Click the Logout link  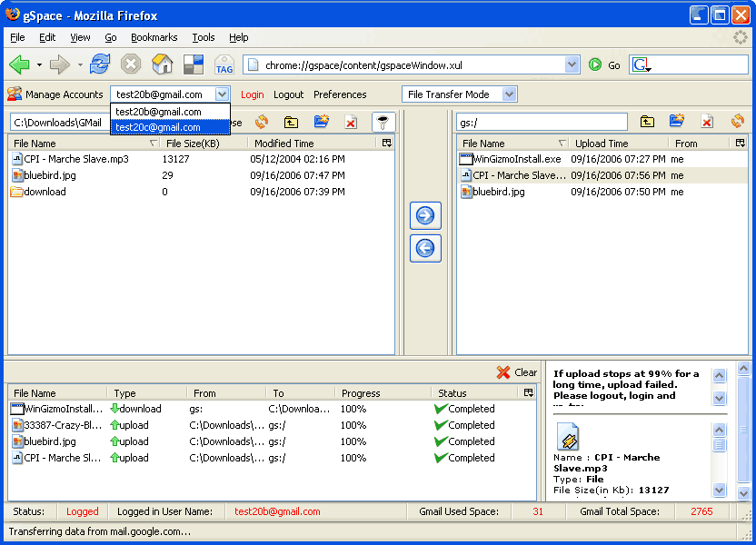point(288,94)
